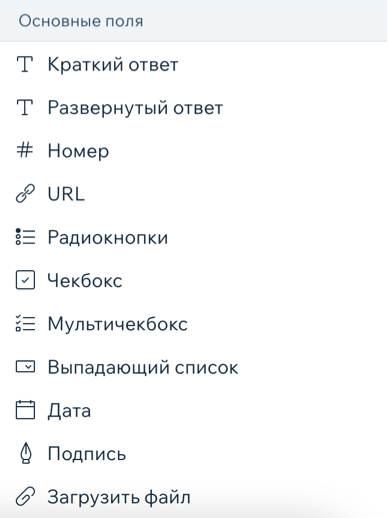Click the checklist icon for Мультичекбокс
This screenshot has width=390, height=518.
pos(25,323)
